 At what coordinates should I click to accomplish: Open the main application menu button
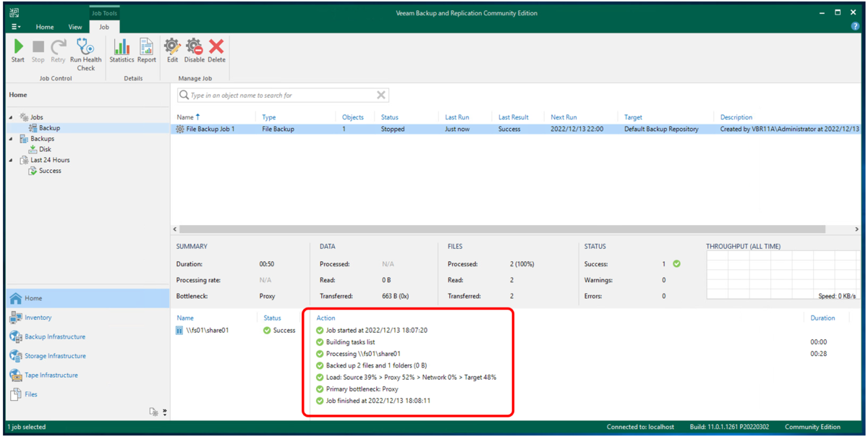[15, 27]
